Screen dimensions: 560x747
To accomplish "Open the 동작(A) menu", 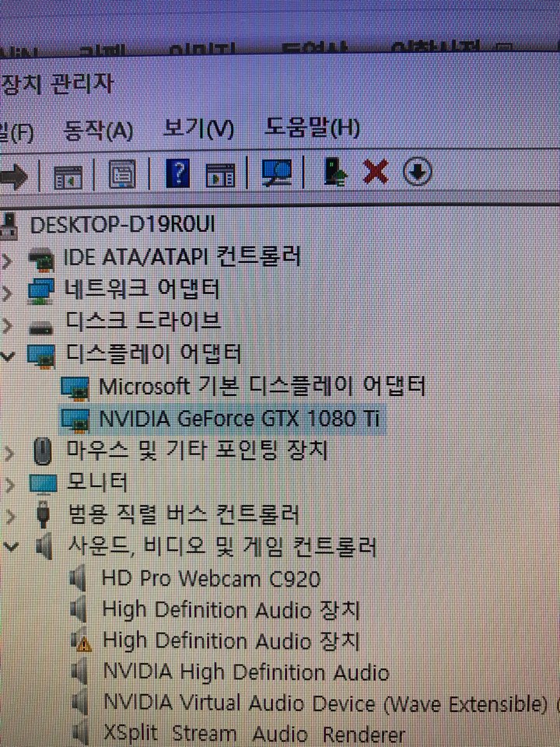I will 99,130.
